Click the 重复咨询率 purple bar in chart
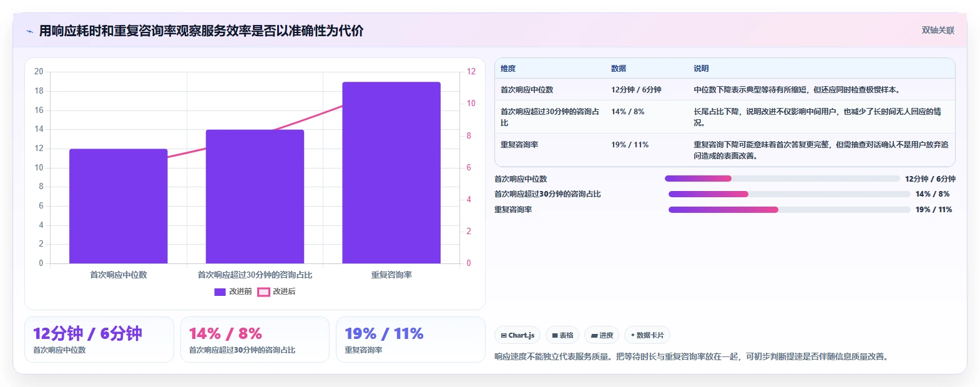The width and height of the screenshot is (980, 387). pyautogui.click(x=391, y=172)
